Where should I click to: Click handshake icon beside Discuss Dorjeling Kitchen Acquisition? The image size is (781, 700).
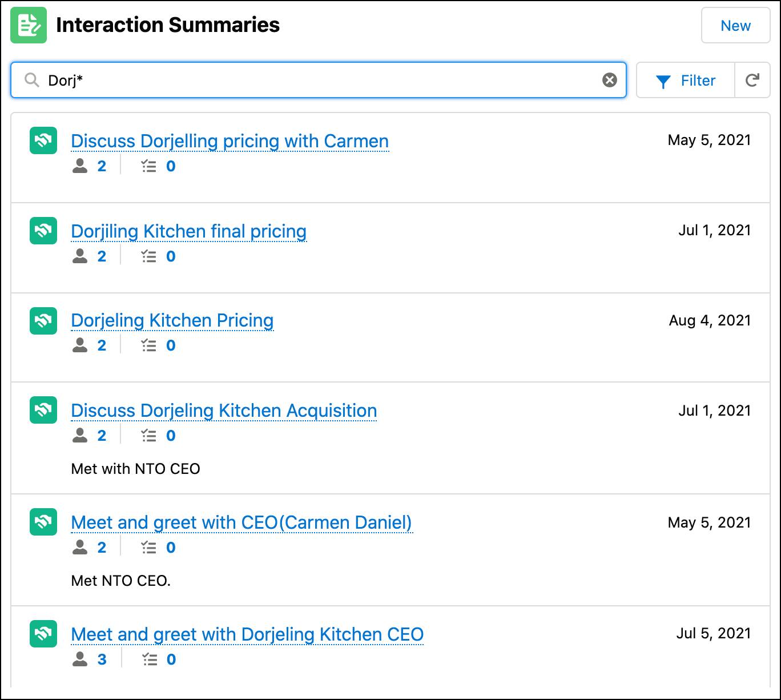pos(43,410)
